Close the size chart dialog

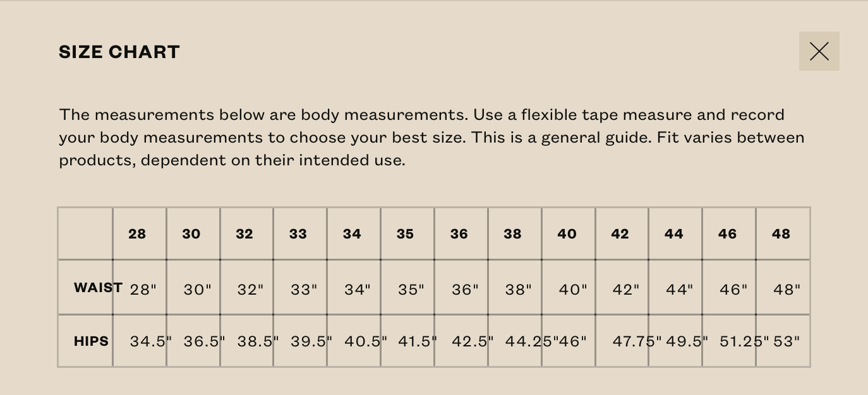(819, 51)
